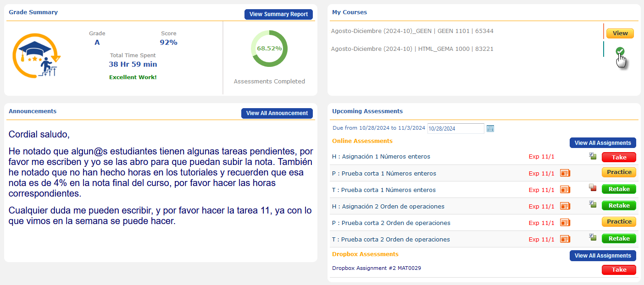Open report icon for T: Prueba corta 2
Image resolution: width=644 pixels, height=285 pixels.
click(565, 239)
